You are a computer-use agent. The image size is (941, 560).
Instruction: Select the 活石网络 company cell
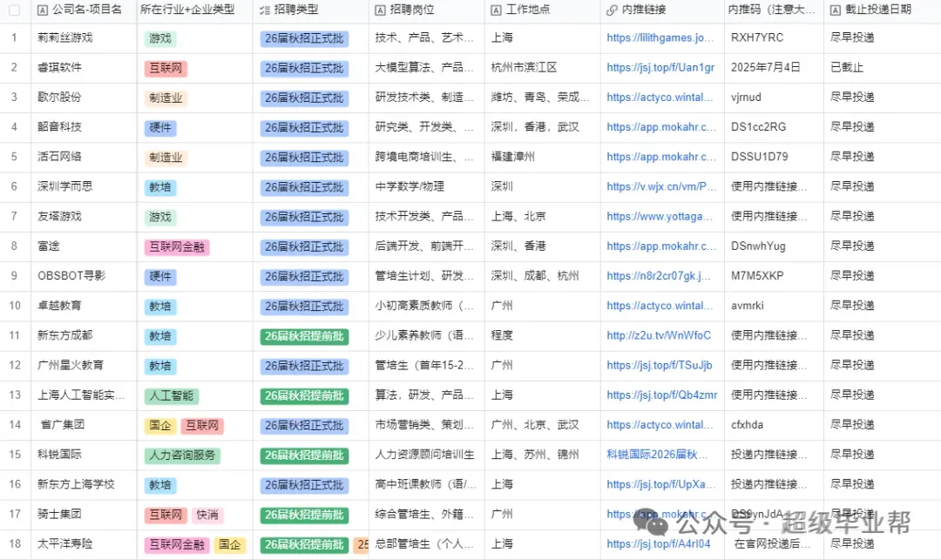click(x=84, y=157)
